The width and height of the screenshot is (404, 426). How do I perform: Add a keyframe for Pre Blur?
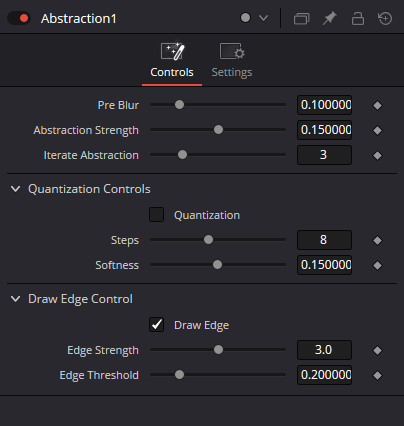[377, 105]
